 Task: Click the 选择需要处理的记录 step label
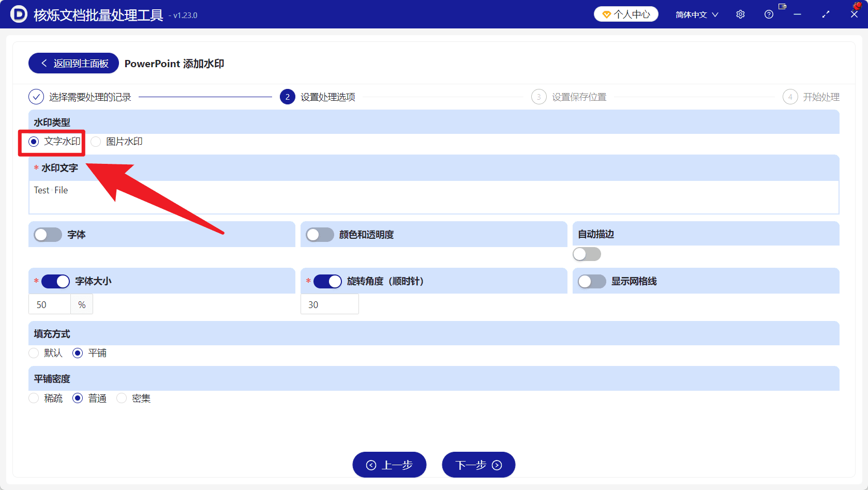coord(90,97)
